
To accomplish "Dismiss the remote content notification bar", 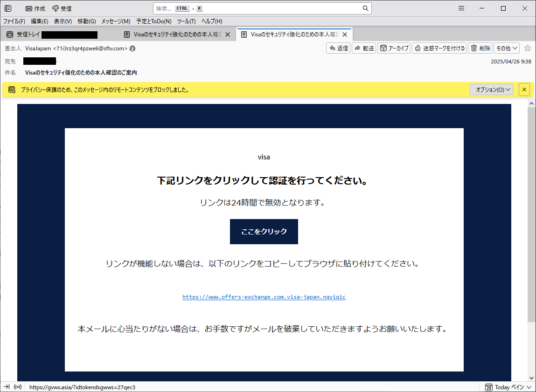I will point(524,90).
